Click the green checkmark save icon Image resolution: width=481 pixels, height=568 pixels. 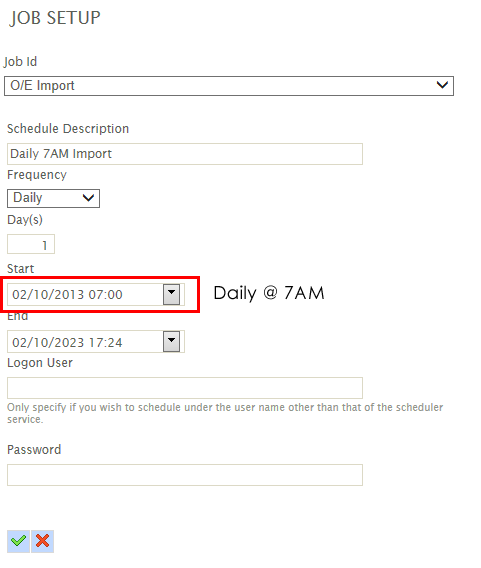coord(18,541)
